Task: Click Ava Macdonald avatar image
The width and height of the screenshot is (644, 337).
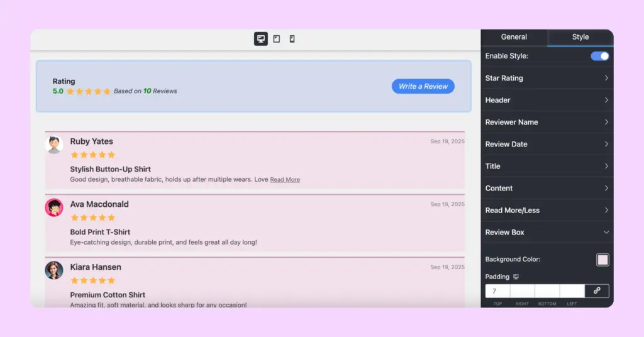Action: click(54, 207)
